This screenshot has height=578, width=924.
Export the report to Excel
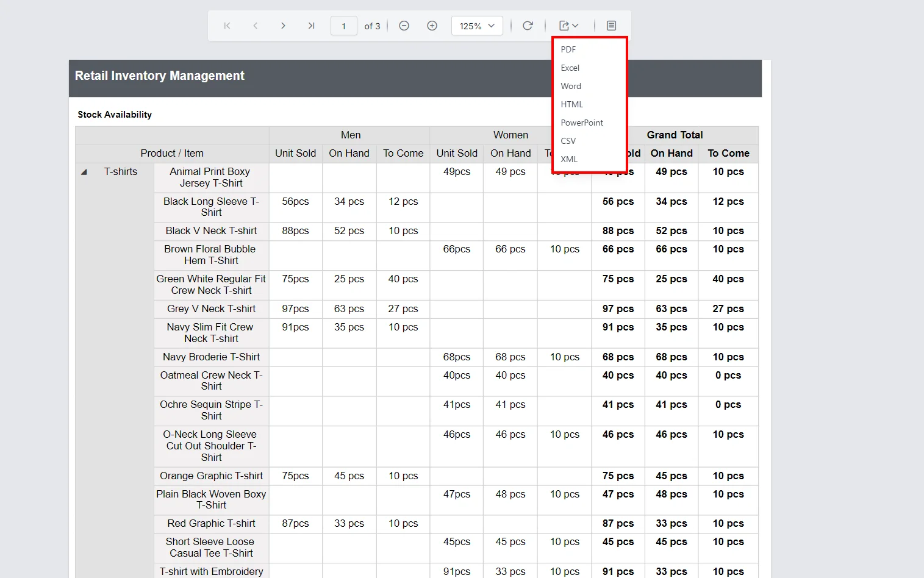pos(569,68)
